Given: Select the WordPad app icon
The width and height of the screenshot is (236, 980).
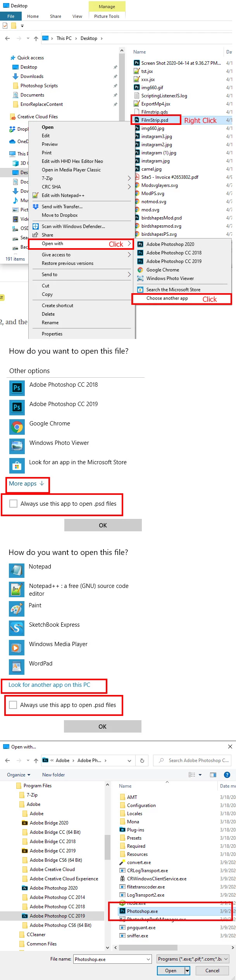Looking at the screenshot, I should 17,667.
